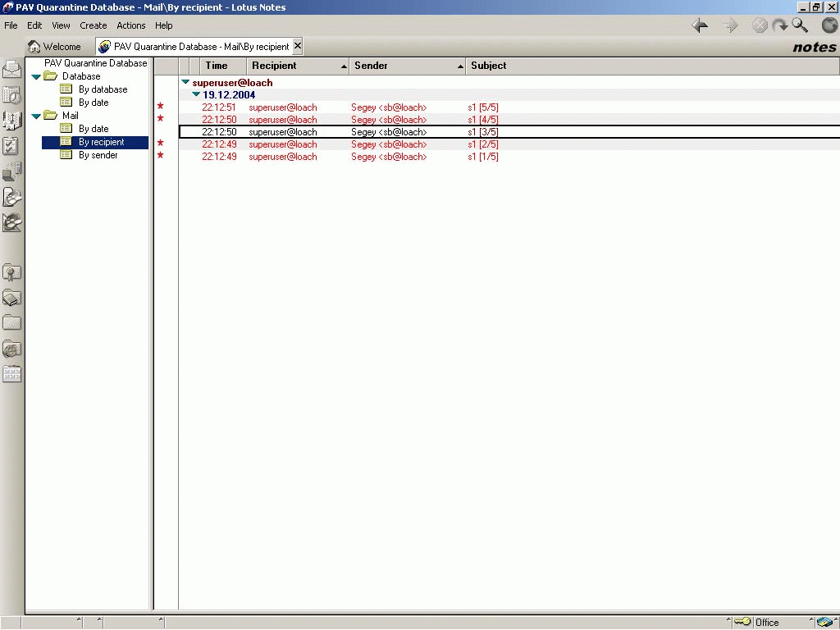This screenshot has width=840, height=630.
Task: Click the key access-level status icon
Action: point(742,622)
